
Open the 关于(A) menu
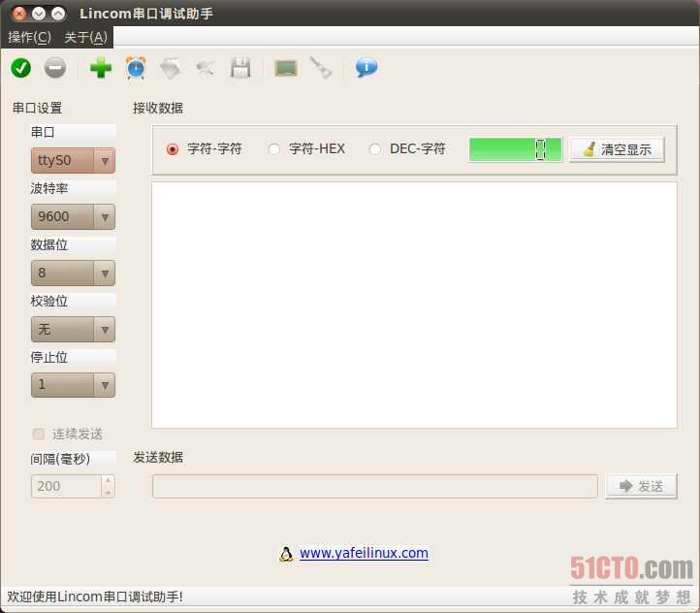pyautogui.click(x=85, y=37)
